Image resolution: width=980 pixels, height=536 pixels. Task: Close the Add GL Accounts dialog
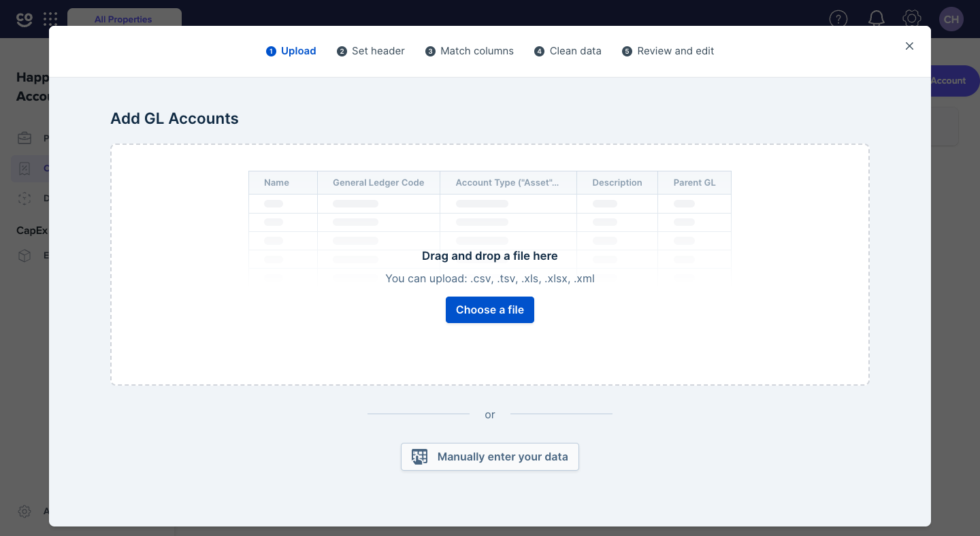pyautogui.click(x=909, y=46)
